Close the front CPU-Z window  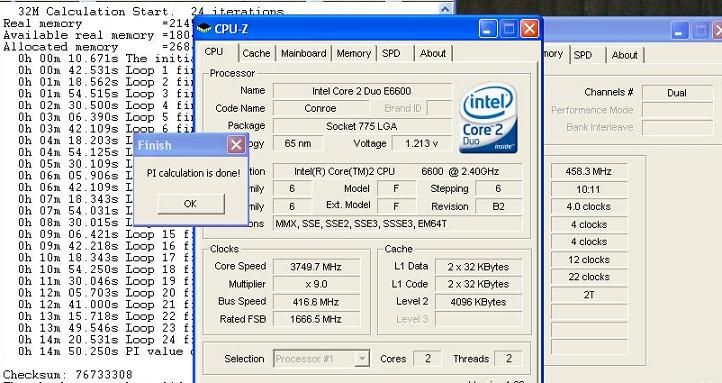click(x=530, y=29)
